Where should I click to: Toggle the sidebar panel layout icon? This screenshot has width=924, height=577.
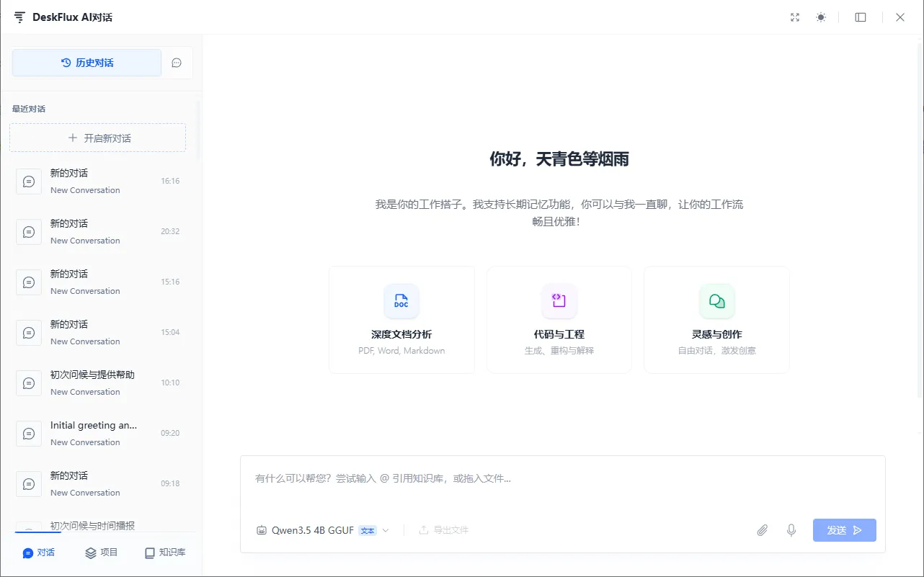(861, 17)
